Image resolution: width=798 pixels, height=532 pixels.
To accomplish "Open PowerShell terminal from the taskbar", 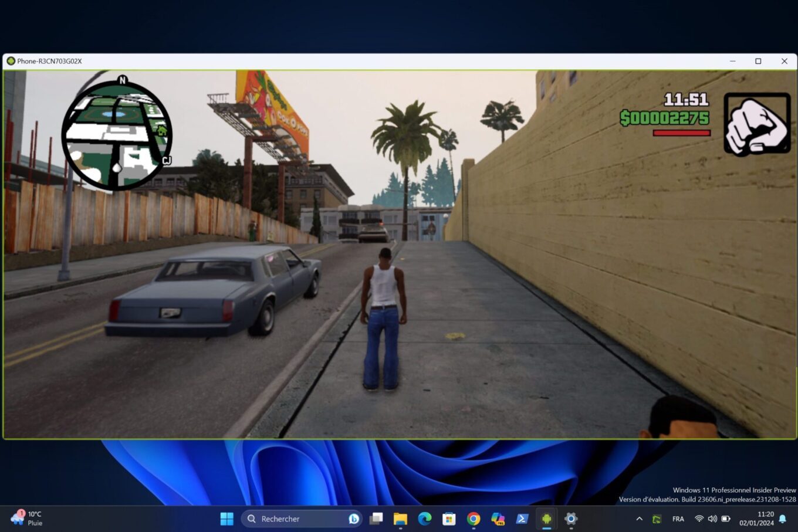I will 522,519.
